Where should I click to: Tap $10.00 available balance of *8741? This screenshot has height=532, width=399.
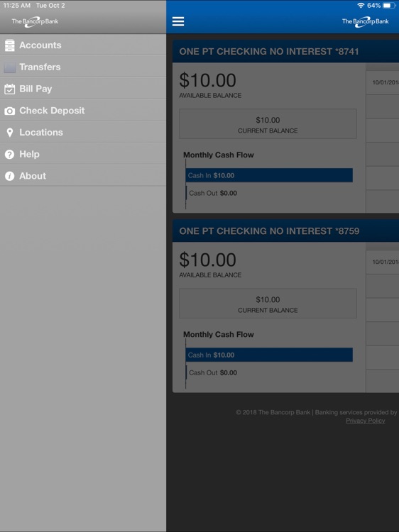207,80
